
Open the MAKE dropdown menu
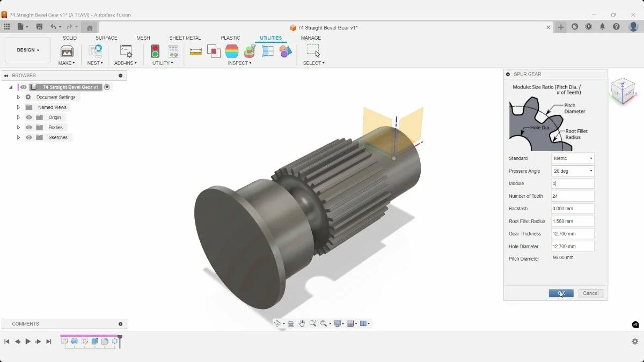click(x=67, y=63)
